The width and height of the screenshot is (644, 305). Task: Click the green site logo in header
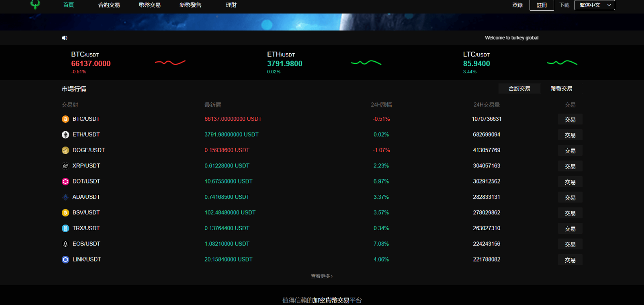(35, 4)
